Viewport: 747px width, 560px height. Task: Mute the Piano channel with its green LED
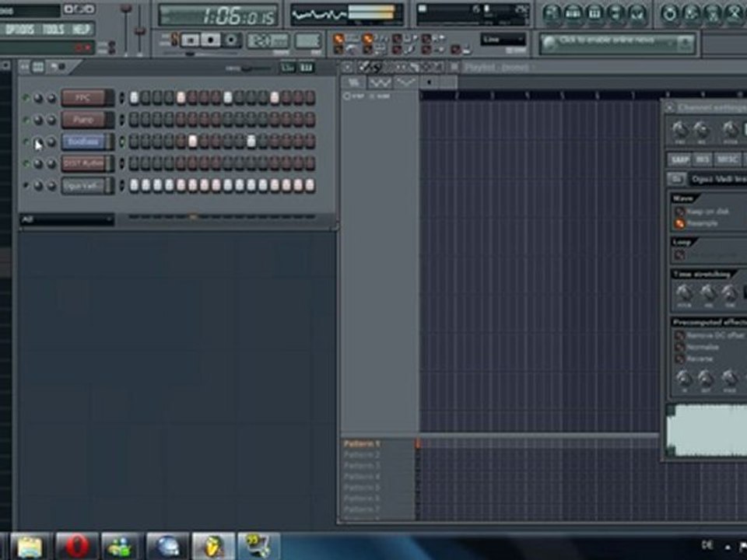coord(26,120)
